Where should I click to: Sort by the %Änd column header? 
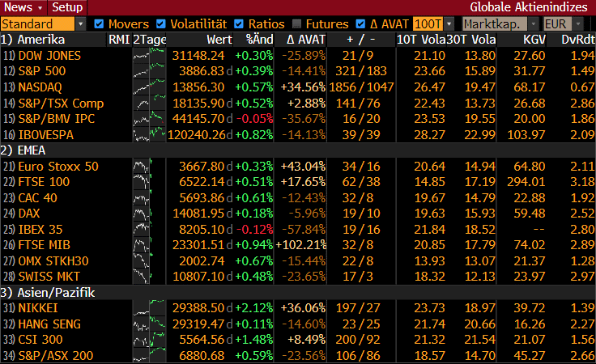click(x=259, y=40)
